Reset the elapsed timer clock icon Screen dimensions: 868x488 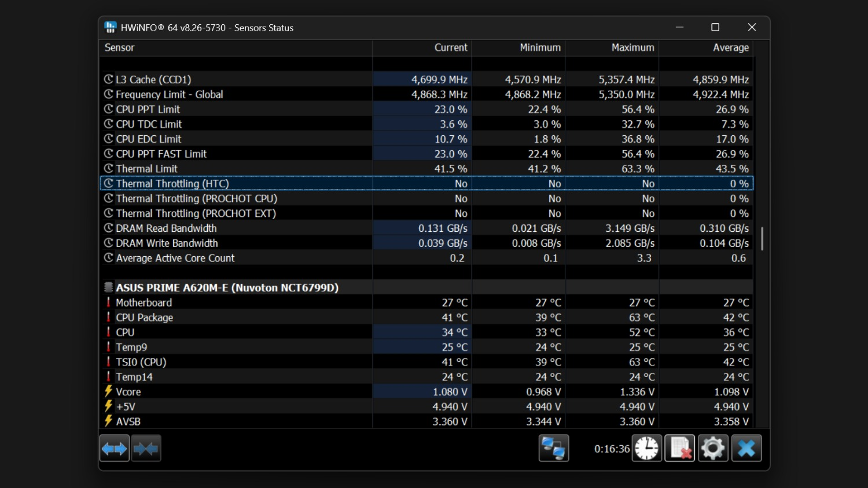tap(646, 449)
